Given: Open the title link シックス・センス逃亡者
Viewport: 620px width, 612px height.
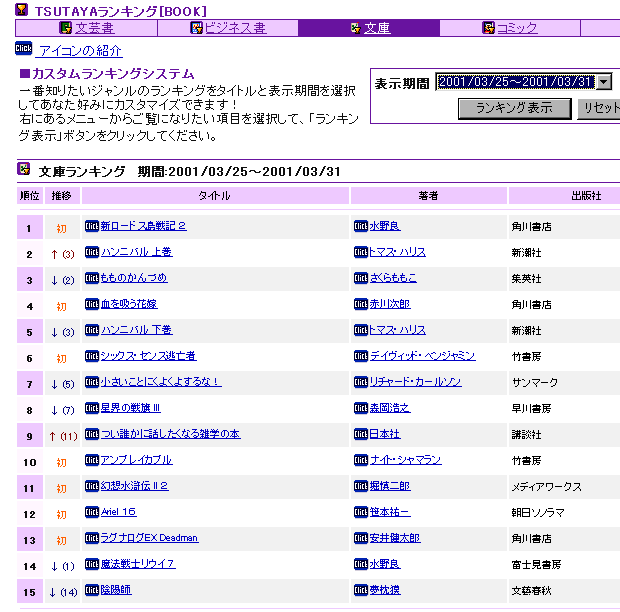Looking at the screenshot, I should pos(148,356).
